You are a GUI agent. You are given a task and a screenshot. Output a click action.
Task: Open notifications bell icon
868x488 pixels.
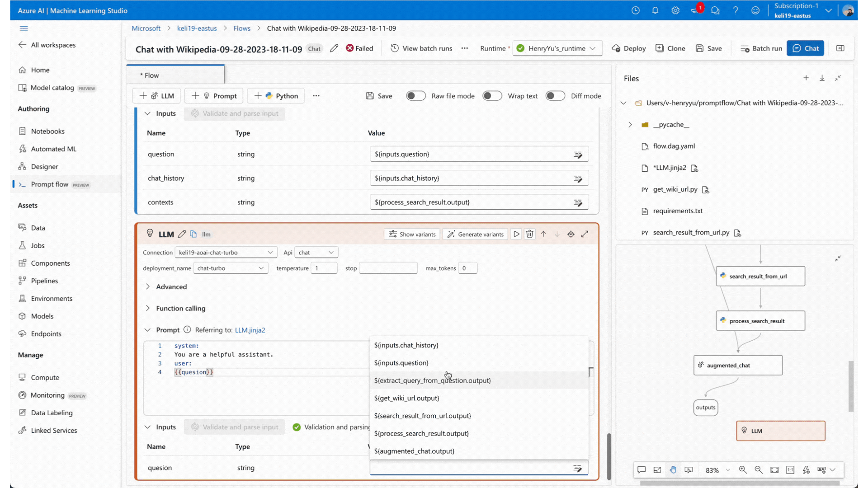click(655, 10)
